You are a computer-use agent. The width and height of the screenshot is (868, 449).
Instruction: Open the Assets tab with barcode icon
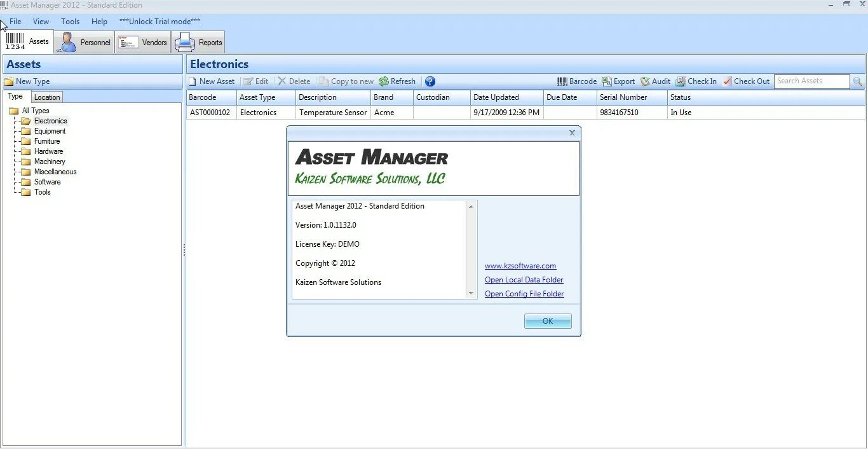click(27, 41)
